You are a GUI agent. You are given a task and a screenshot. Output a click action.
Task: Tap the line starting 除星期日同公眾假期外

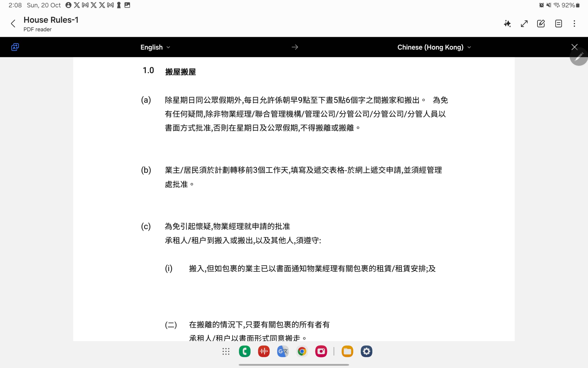(x=306, y=100)
